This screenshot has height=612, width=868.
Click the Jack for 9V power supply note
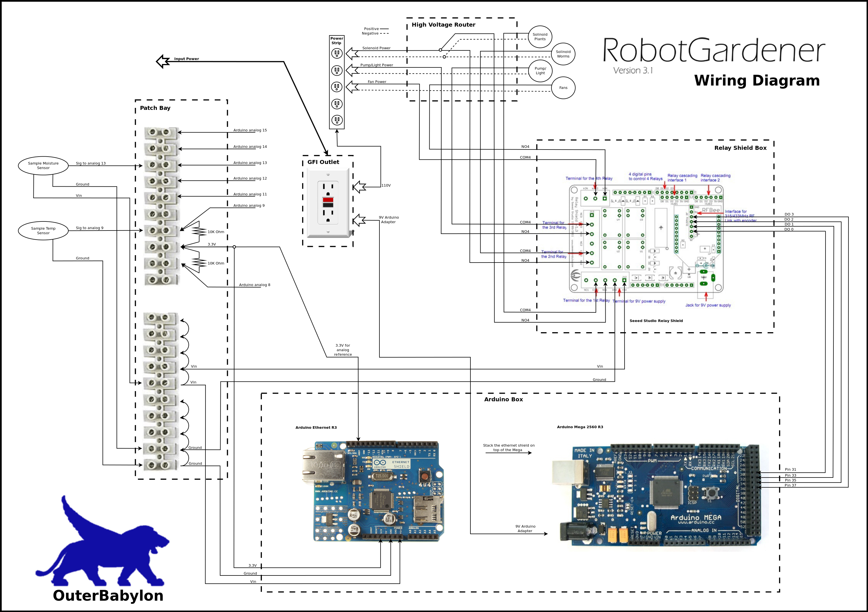(x=708, y=305)
